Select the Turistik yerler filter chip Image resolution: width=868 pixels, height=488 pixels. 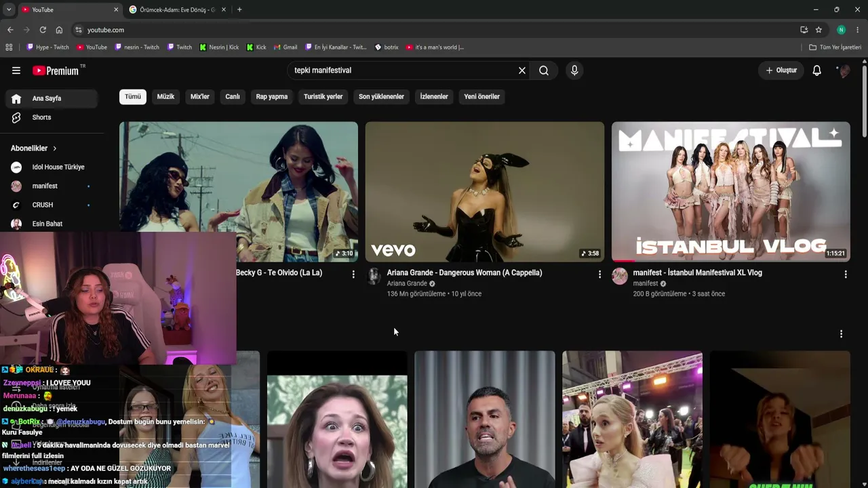pyautogui.click(x=323, y=96)
